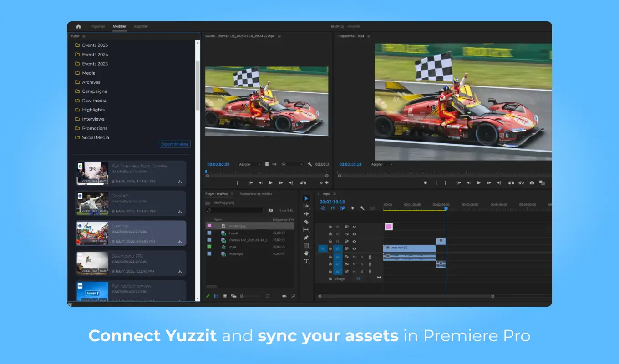Open the Yuzzit panel menu
619x364 pixels.
coord(84,36)
